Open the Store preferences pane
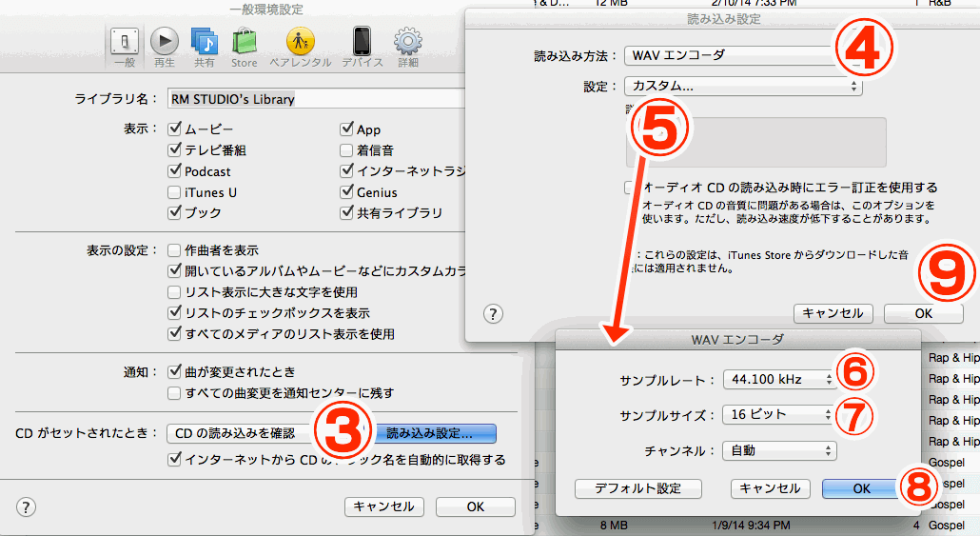980x536 pixels. coord(244,44)
